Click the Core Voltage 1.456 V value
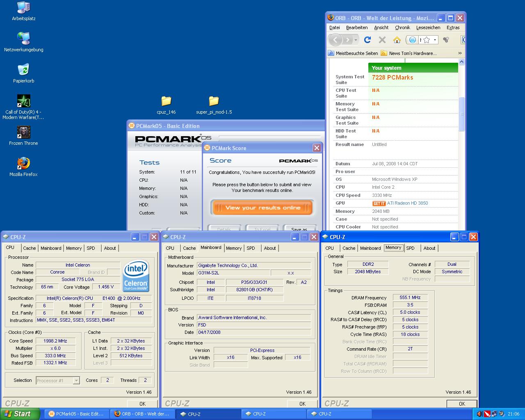 (x=106, y=287)
